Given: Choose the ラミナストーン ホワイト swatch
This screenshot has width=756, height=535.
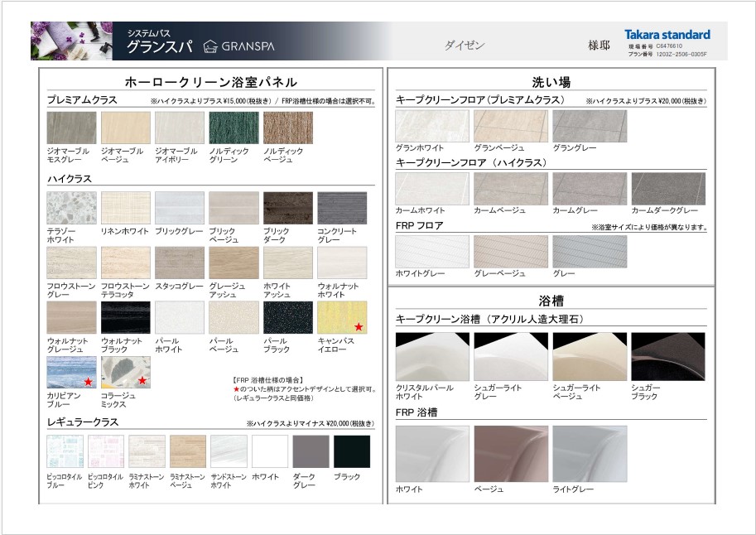Looking at the screenshot, I should pyautogui.click(x=147, y=451).
